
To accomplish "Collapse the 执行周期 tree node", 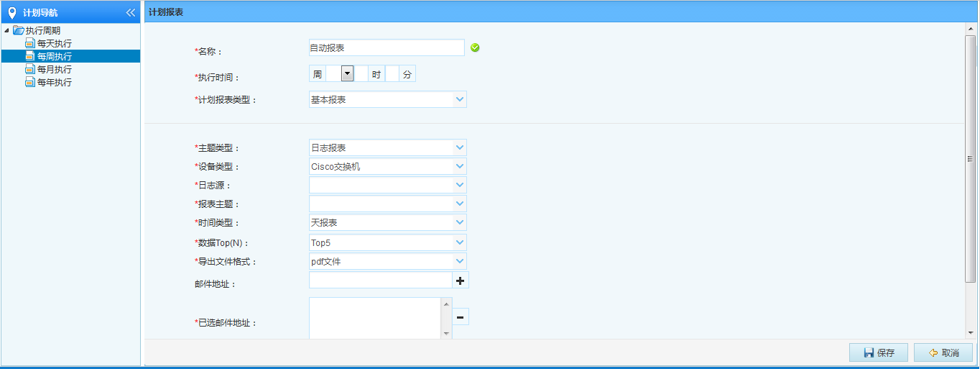I will click(x=6, y=30).
